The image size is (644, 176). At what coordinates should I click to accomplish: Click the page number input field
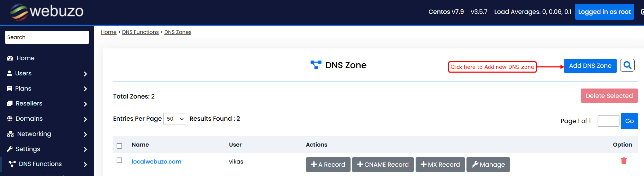pyautogui.click(x=608, y=121)
